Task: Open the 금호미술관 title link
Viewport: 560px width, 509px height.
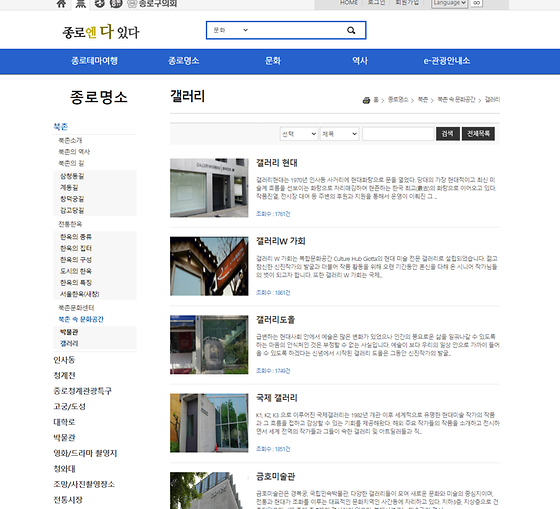Action: pyautogui.click(x=275, y=476)
